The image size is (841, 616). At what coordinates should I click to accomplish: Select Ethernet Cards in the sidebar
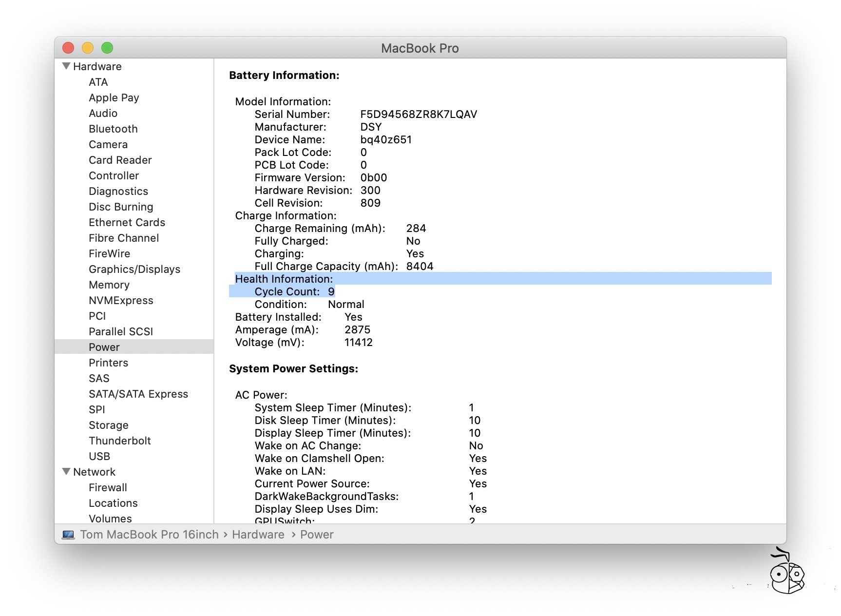127,222
